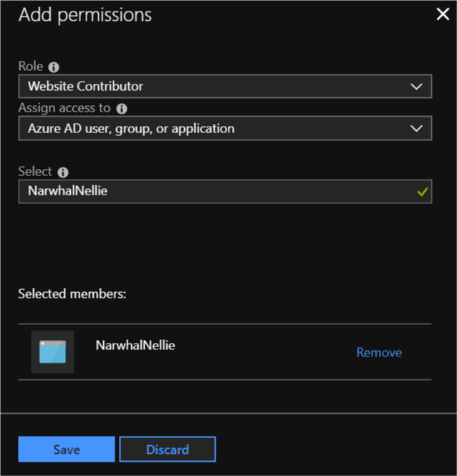
Task: Close the Add permissions panel
Action: (x=443, y=14)
